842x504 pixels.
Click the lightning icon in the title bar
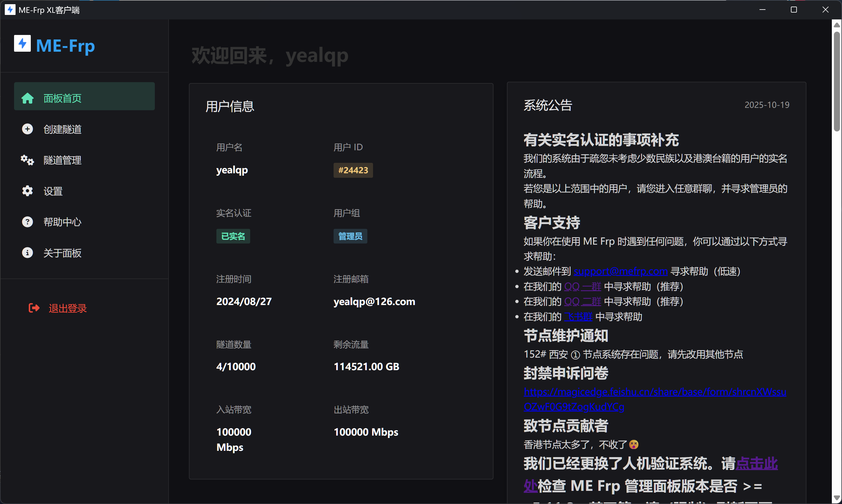pyautogui.click(x=10, y=10)
